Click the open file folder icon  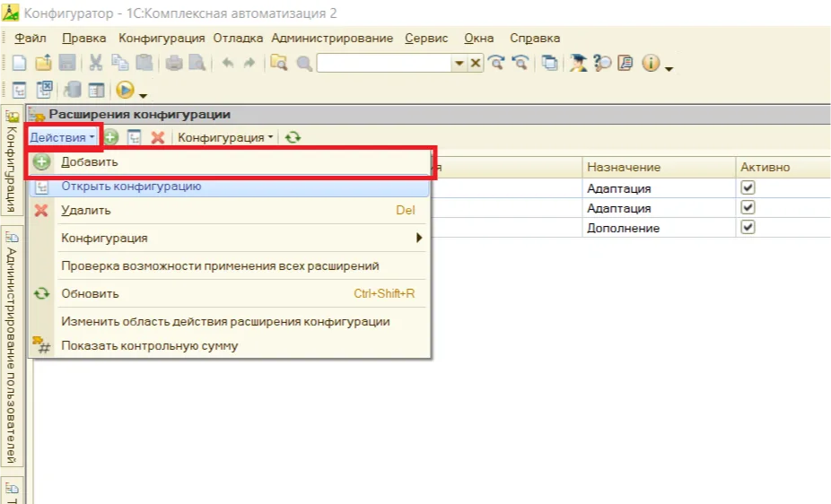[43, 63]
